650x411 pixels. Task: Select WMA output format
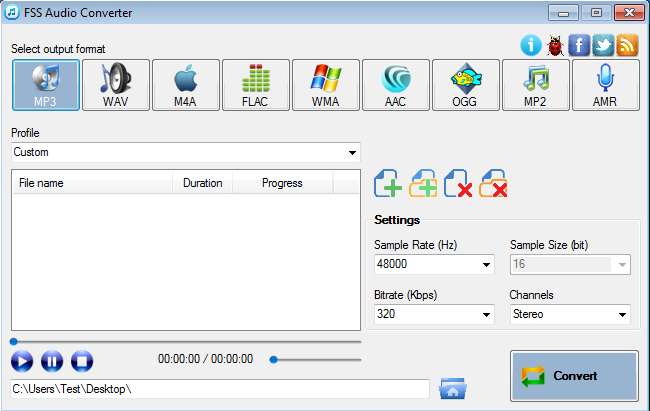click(326, 85)
